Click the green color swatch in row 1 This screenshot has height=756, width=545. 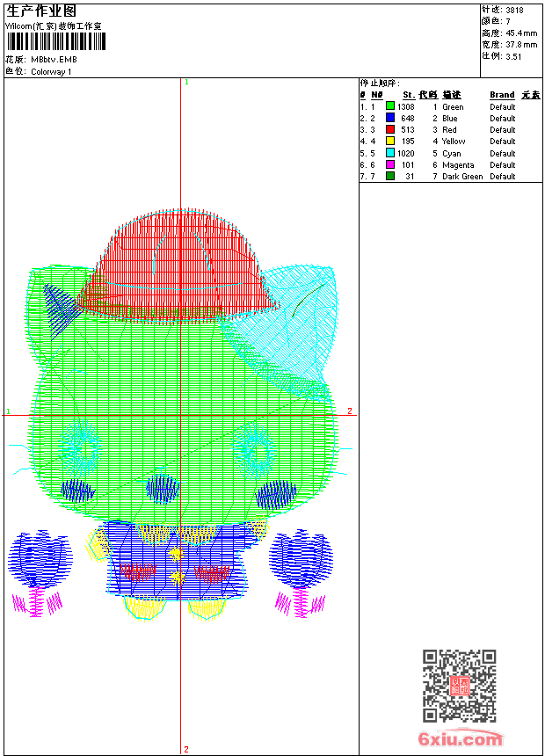[390, 106]
